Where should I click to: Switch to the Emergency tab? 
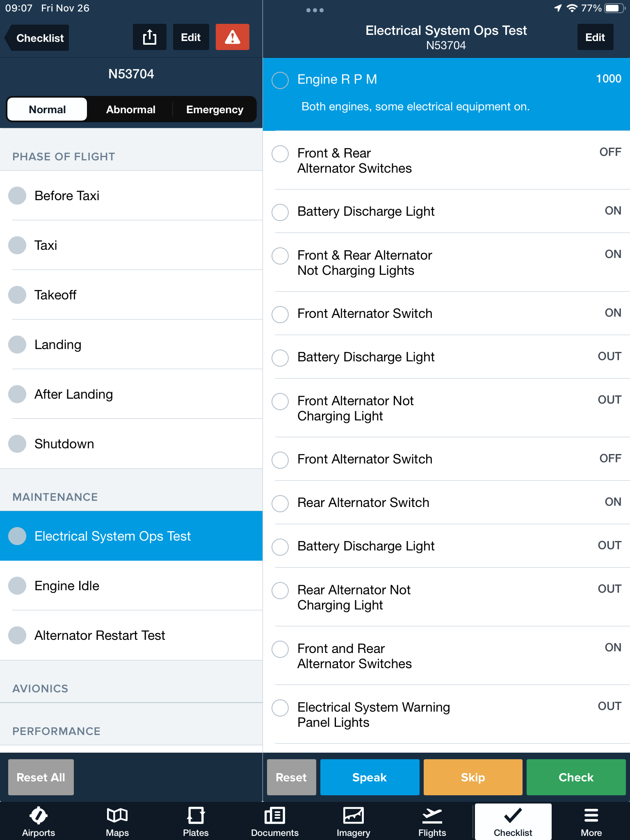click(215, 110)
